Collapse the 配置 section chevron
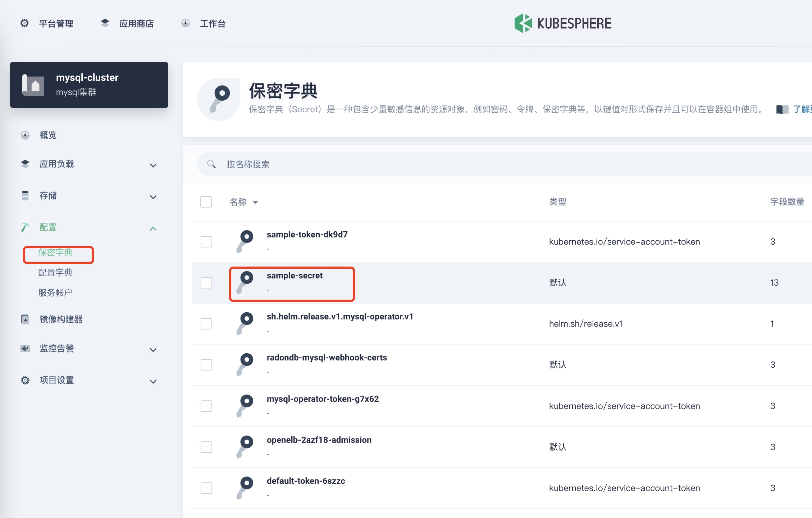812x518 pixels. tap(153, 229)
